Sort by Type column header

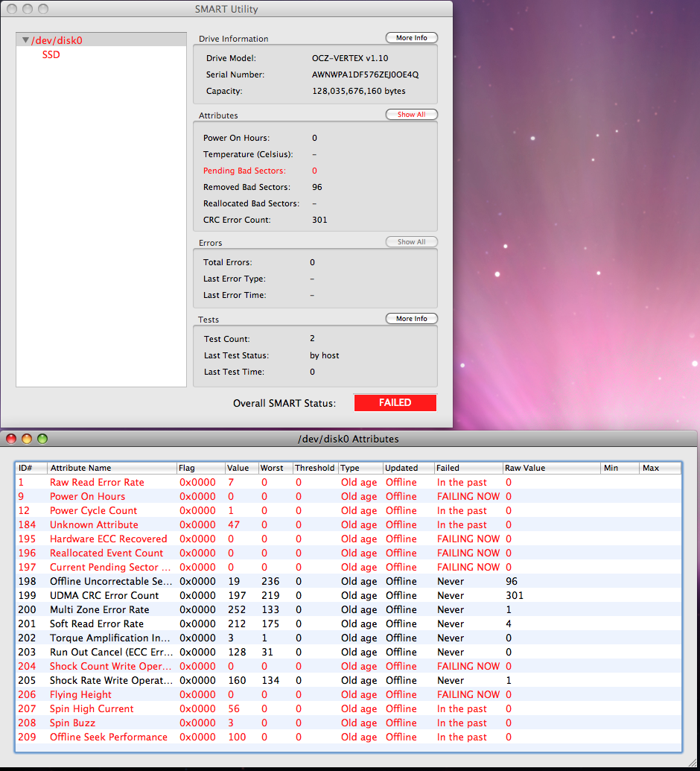click(360, 468)
